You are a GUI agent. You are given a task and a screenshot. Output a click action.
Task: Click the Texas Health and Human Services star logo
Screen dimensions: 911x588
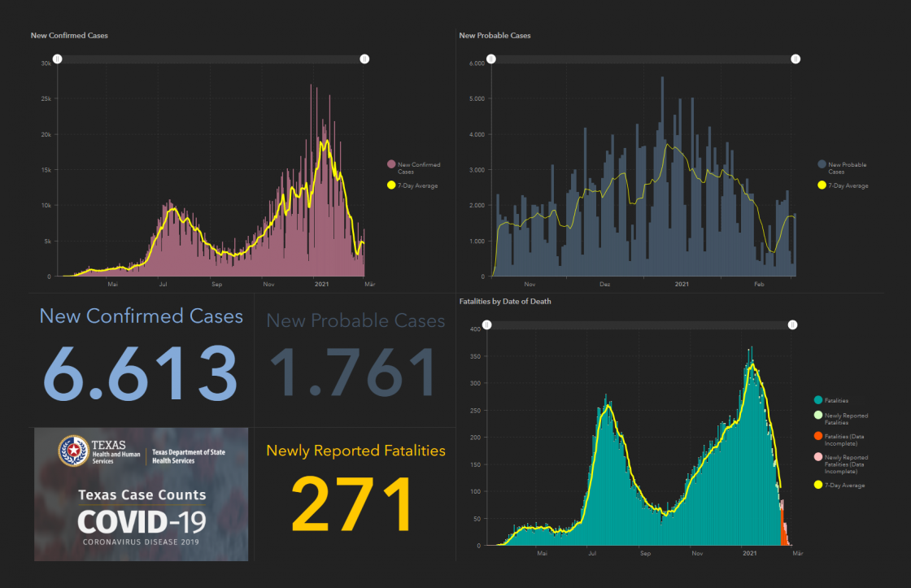pyautogui.click(x=74, y=451)
